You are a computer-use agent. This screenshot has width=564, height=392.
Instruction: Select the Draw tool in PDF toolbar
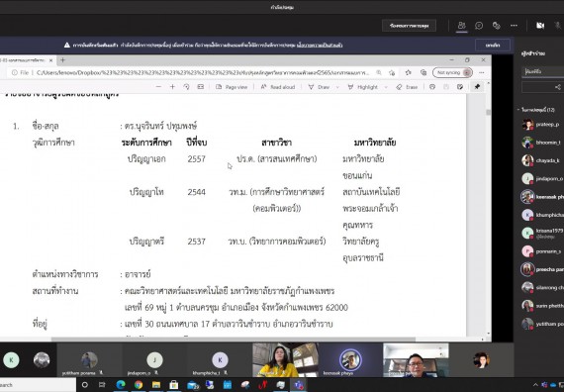(x=319, y=87)
